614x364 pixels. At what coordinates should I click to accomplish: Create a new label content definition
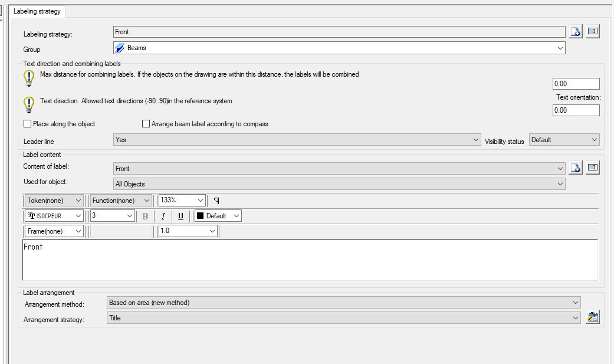coord(575,168)
